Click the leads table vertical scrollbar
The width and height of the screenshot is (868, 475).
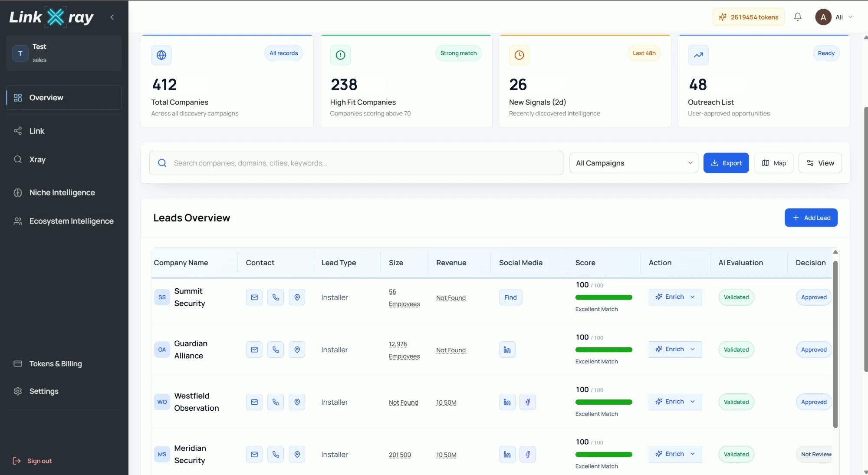835,344
